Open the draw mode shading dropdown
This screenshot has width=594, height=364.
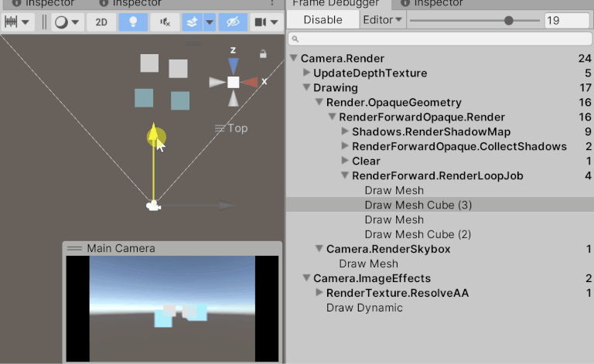coord(66,22)
